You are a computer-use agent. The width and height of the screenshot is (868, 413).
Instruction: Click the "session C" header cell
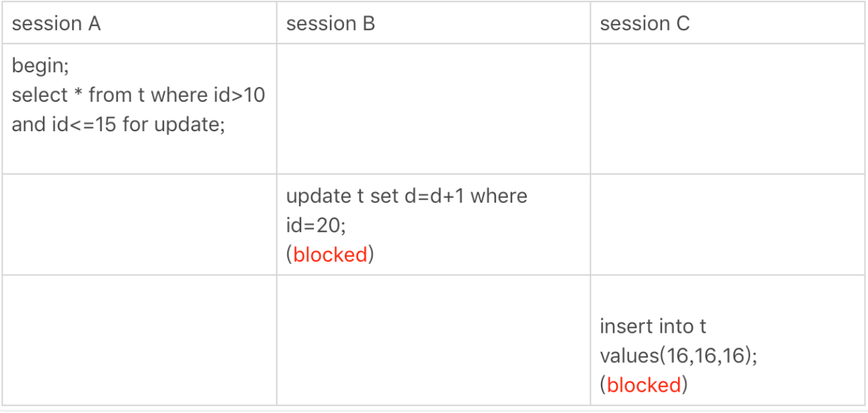(x=644, y=24)
